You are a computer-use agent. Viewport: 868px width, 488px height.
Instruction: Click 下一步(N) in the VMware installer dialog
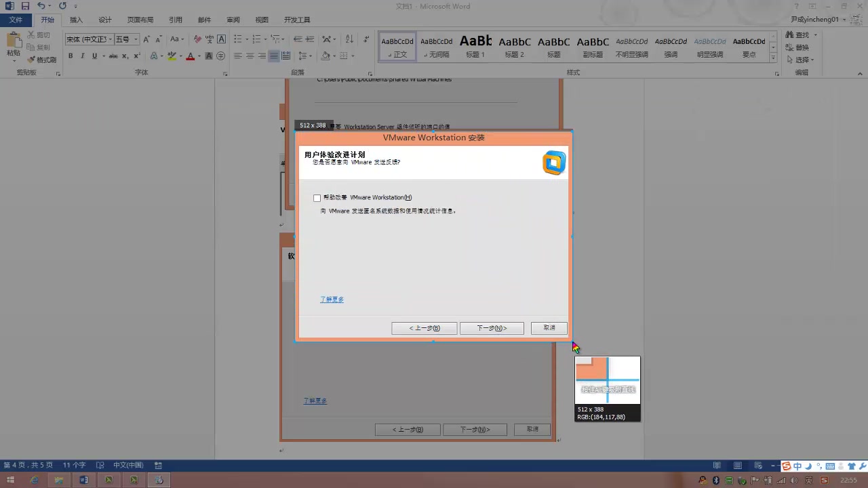[x=492, y=328]
